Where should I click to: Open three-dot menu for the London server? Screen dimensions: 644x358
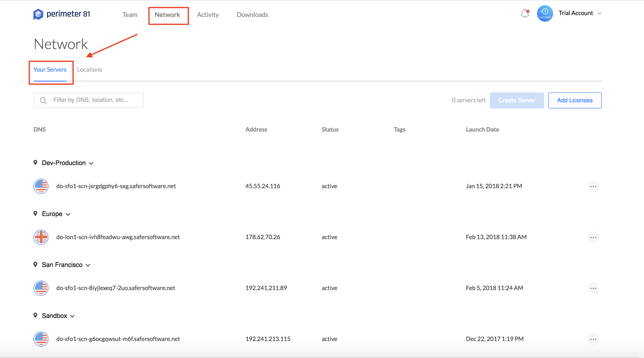click(x=593, y=237)
